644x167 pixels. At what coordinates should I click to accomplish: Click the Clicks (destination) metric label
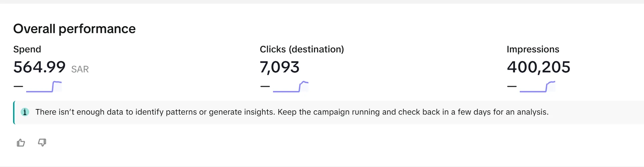tap(302, 49)
